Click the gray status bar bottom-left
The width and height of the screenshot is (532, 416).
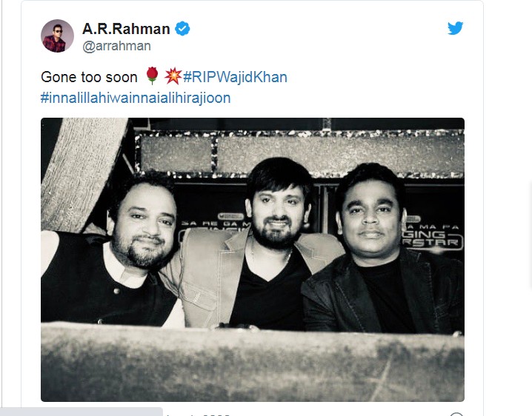click(81, 412)
